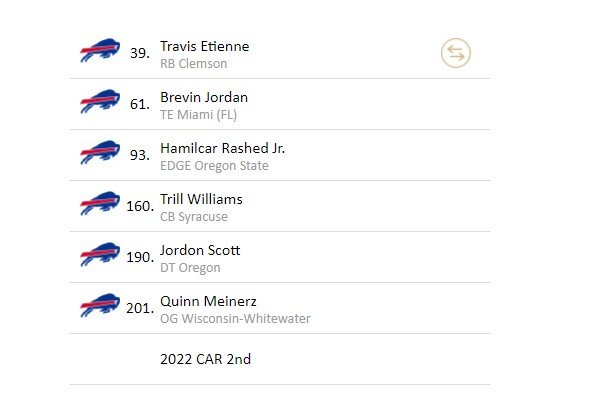Viewport: 593px width, 399px height.
Task: Click Bills logo beside pick 39
Action: coord(100,50)
